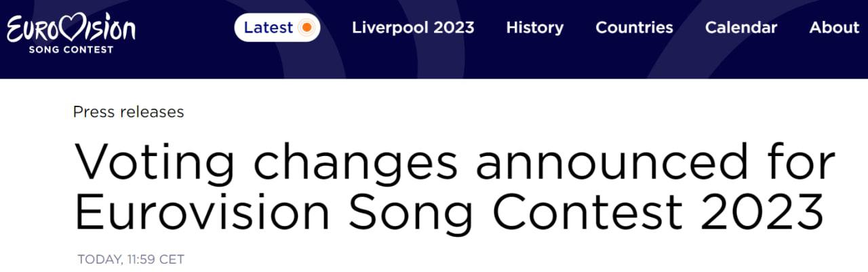Go to the History section
The height and width of the screenshot is (272, 868).
[x=534, y=28]
